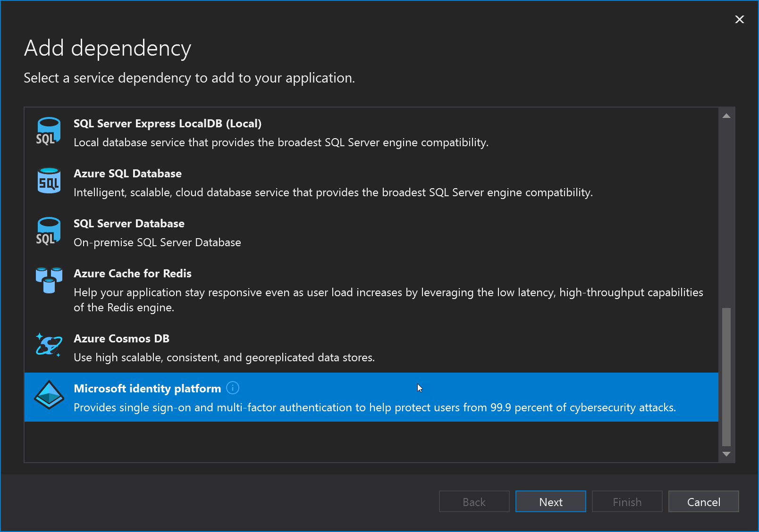Select Microsoft identity platform title
This screenshot has height=532, width=759.
147,389
